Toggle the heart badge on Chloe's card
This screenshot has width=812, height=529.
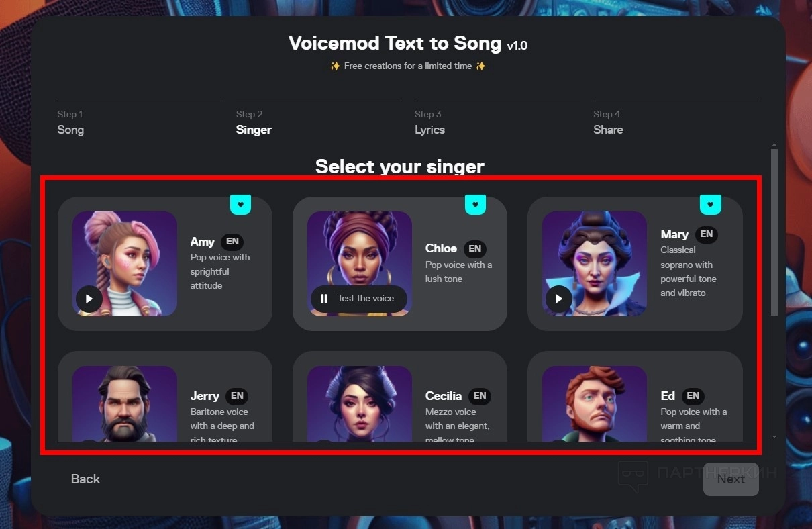coord(475,204)
